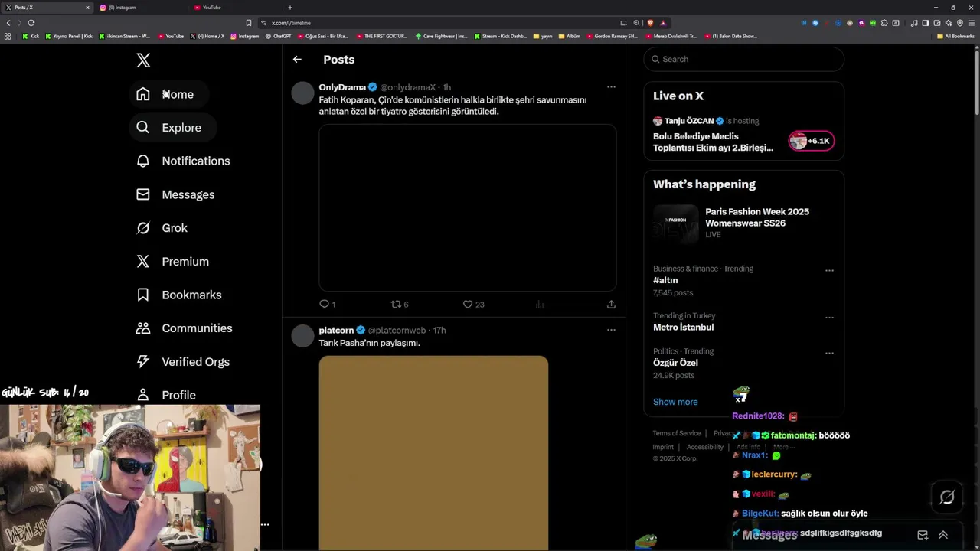Viewport: 980px width, 551px height.
Task: Open Verified Orgs
Action: pos(183,361)
